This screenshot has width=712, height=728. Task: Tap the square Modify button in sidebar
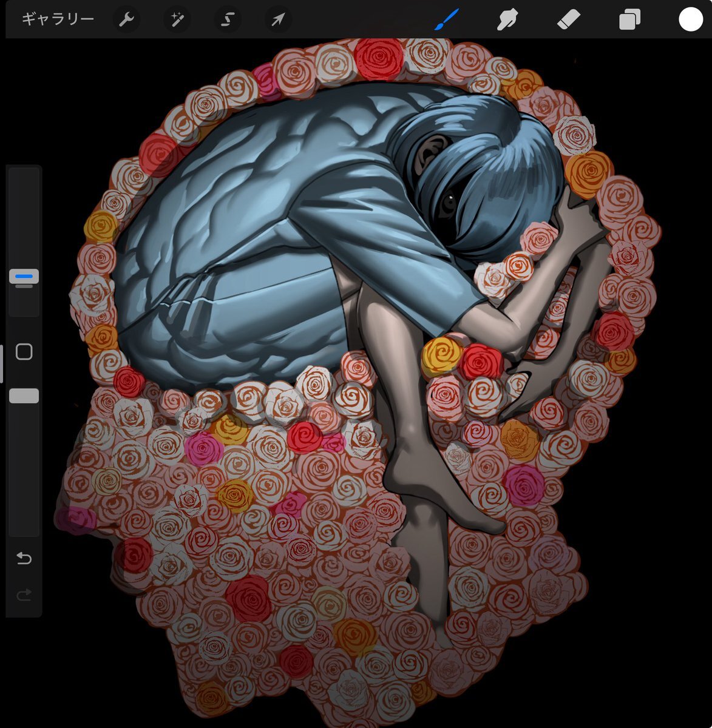(24, 352)
